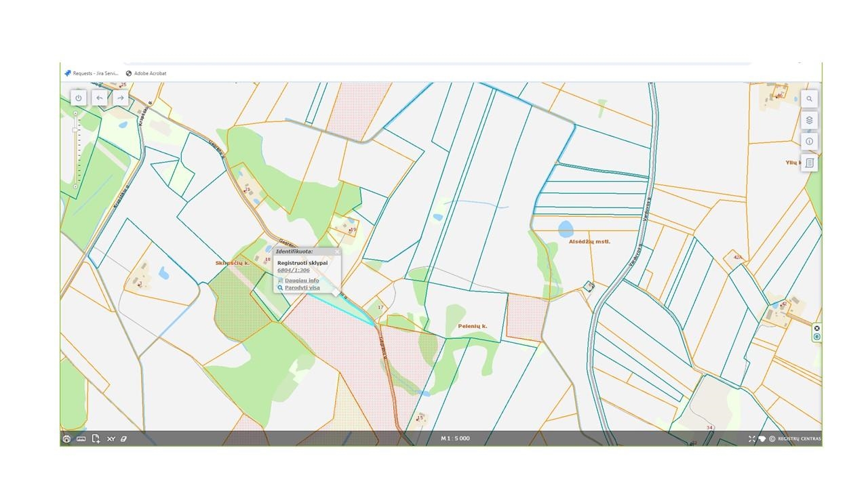
Task: Open the map search tool
Action: 809,99
